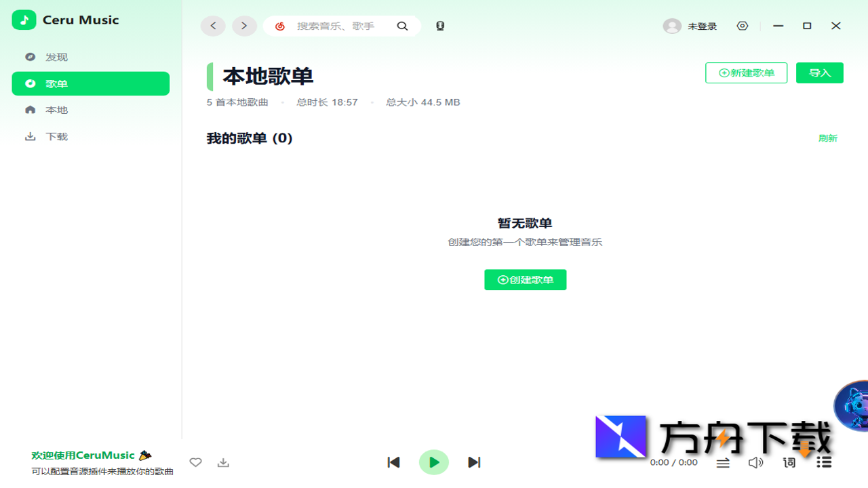Select the 歌单 sidebar item

pyautogui.click(x=90, y=83)
